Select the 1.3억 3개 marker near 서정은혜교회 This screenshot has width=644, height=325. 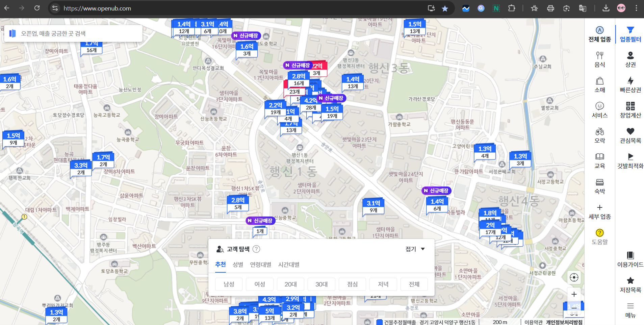click(x=520, y=159)
